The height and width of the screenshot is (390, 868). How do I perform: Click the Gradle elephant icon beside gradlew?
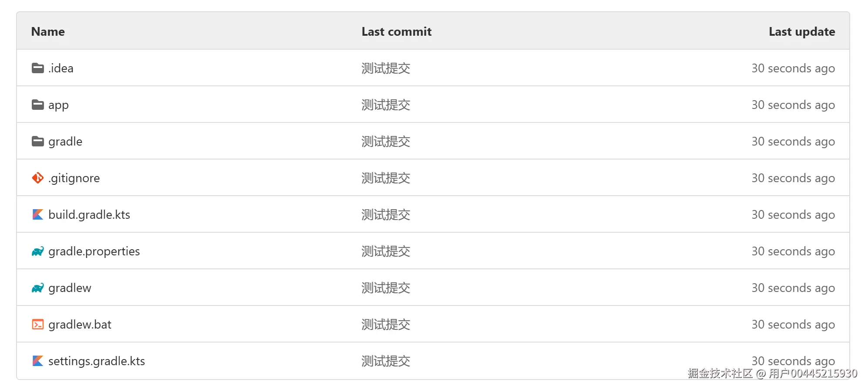[x=38, y=288]
